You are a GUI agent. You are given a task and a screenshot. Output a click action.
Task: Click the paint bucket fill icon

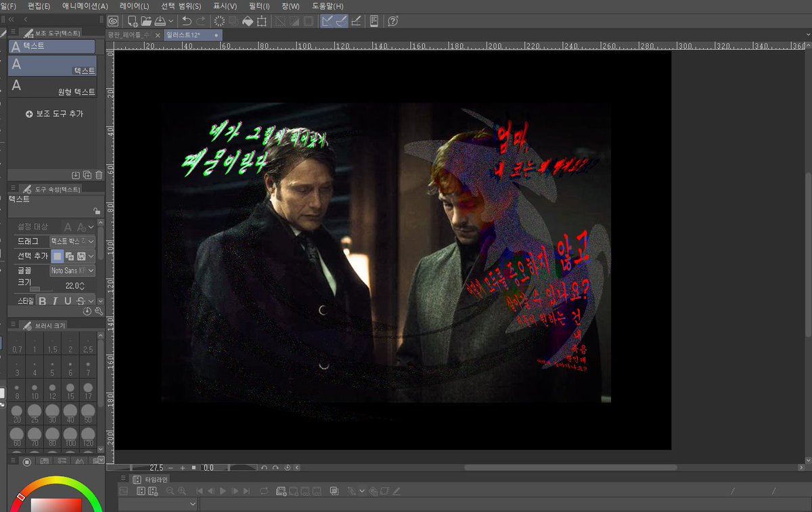(x=248, y=21)
